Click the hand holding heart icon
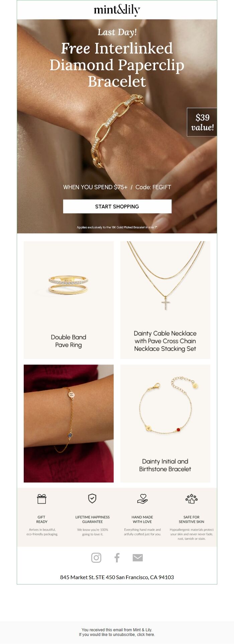Viewport: 234px width, 644px height. (x=142, y=499)
